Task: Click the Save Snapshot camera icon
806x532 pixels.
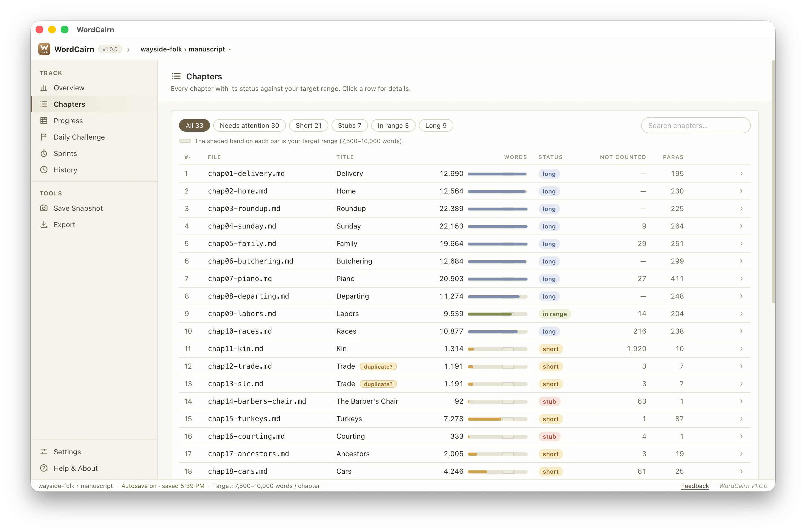Action: point(44,208)
